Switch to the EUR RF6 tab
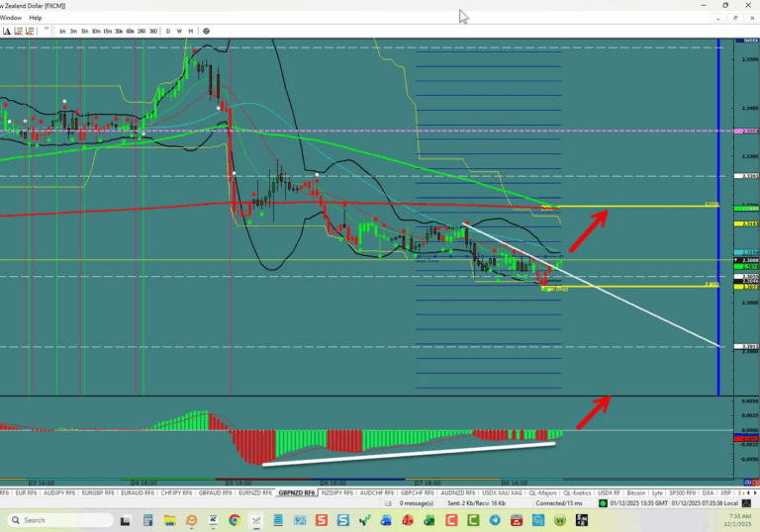 (26, 492)
